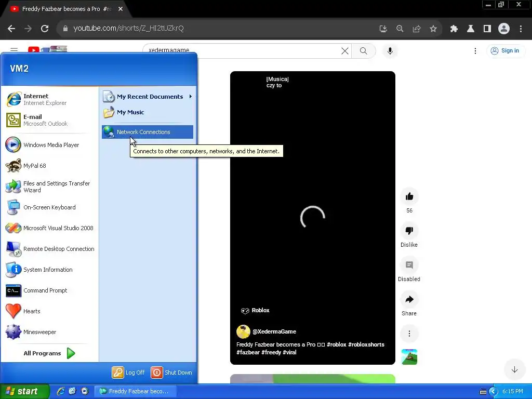Launch Microsoft Visual Studio 2008

tap(49, 228)
